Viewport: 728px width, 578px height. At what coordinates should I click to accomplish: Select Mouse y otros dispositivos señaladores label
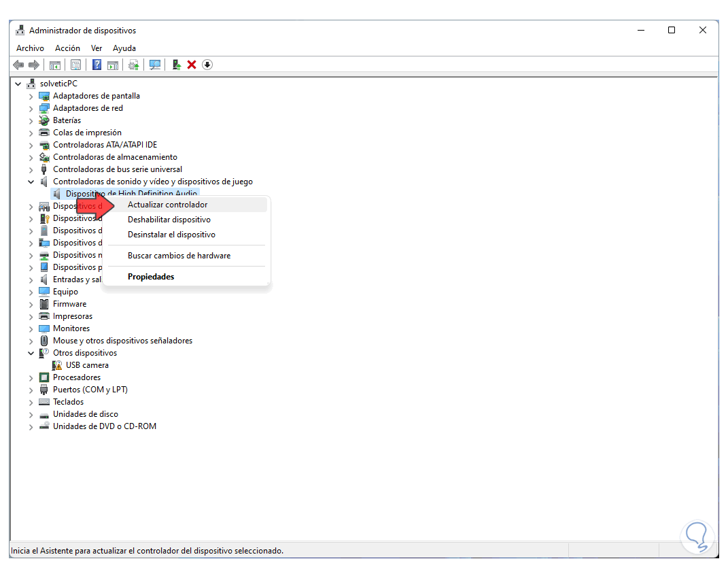pos(122,341)
